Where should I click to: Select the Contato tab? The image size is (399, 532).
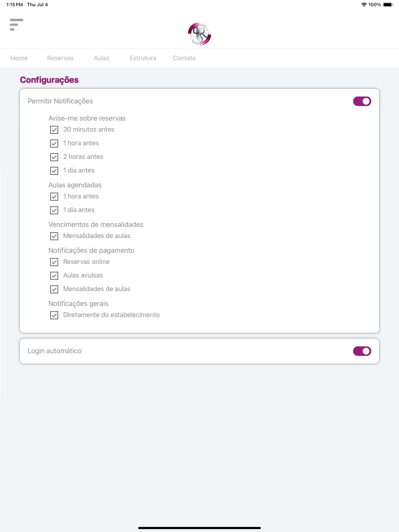tap(184, 58)
